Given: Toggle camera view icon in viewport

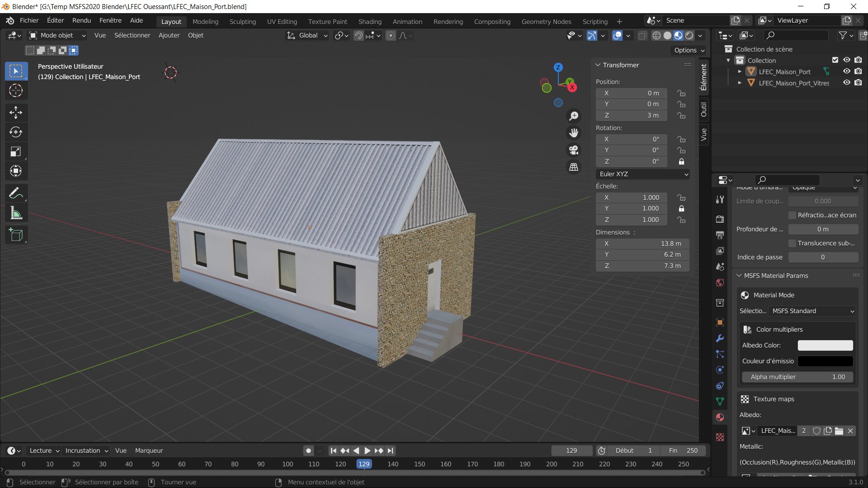Looking at the screenshot, I should (574, 150).
